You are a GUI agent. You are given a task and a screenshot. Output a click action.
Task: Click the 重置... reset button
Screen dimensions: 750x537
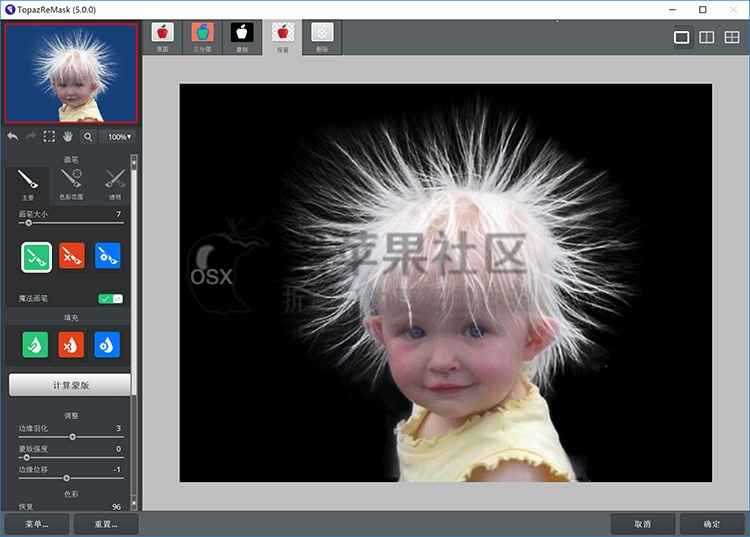point(106,524)
